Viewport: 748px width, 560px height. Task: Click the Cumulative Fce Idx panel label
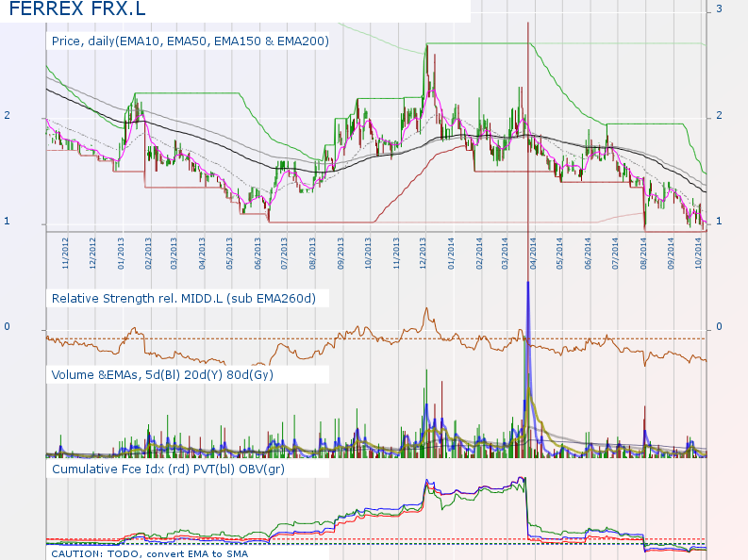[168, 469]
